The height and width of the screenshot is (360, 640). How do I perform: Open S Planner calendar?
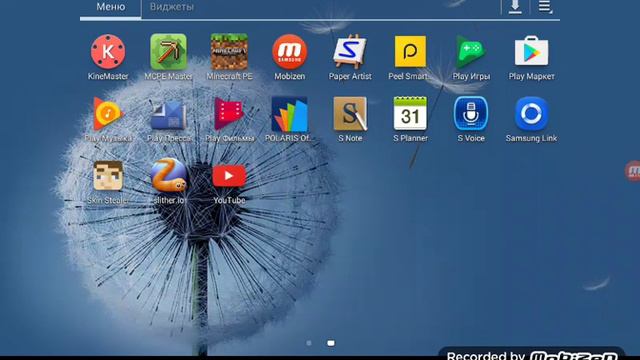pos(410,114)
